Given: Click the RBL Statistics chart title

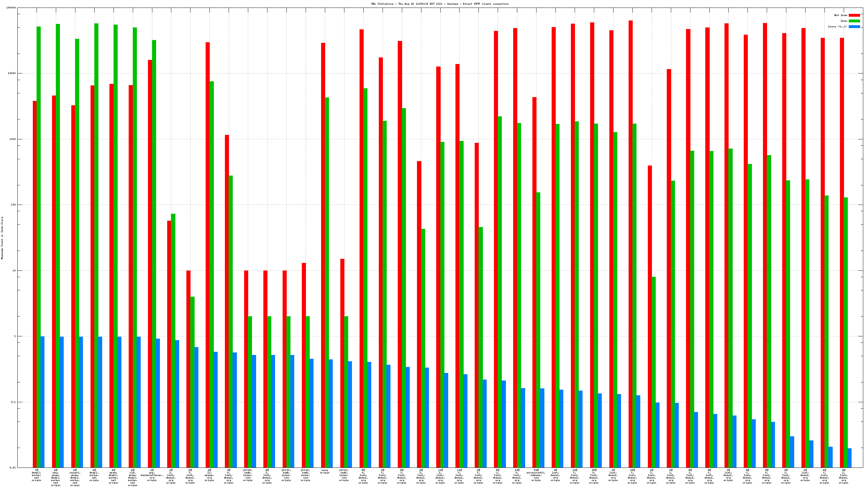Looking at the screenshot, I should point(440,4).
